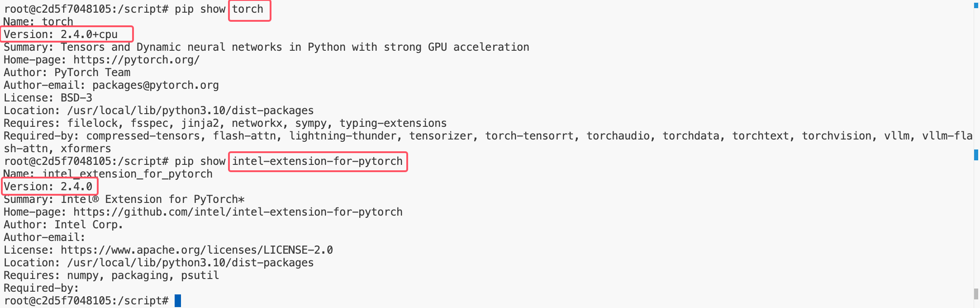Click the Requires: numpy, packaging, psutil line
980x308 pixels.
111,275
